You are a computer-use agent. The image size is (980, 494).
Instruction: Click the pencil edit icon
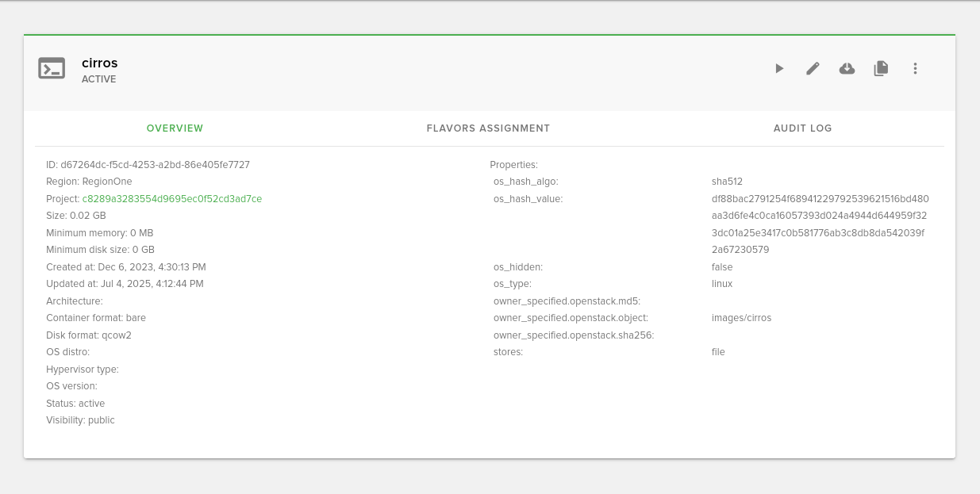pyautogui.click(x=813, y=69)
